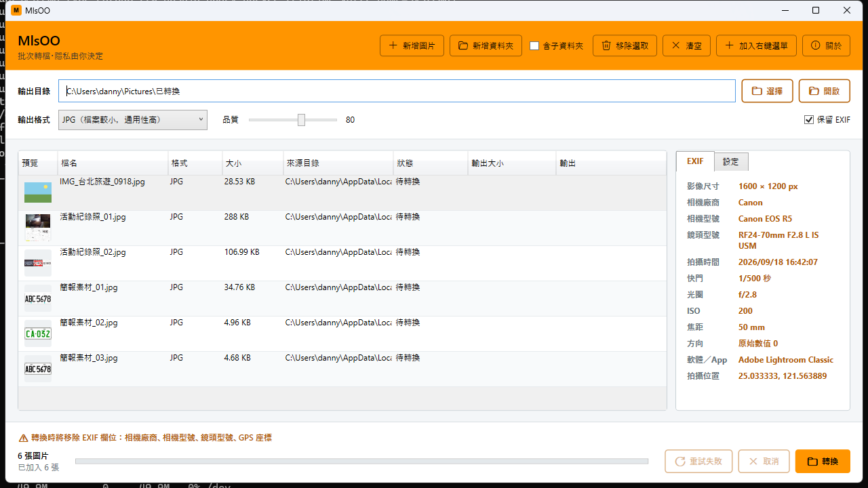Click thumbnail of 簡報素材_02.jpg
The height and width of the screenshot is (488, 868).
[38, 333]
